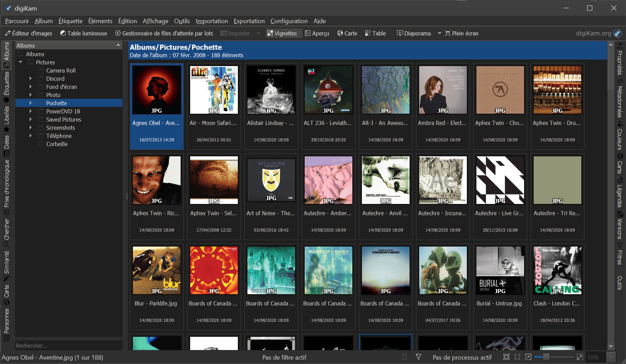Screen dimensions: 626x364
Task: Expand the Téléphone album
Action: (31, 136)
